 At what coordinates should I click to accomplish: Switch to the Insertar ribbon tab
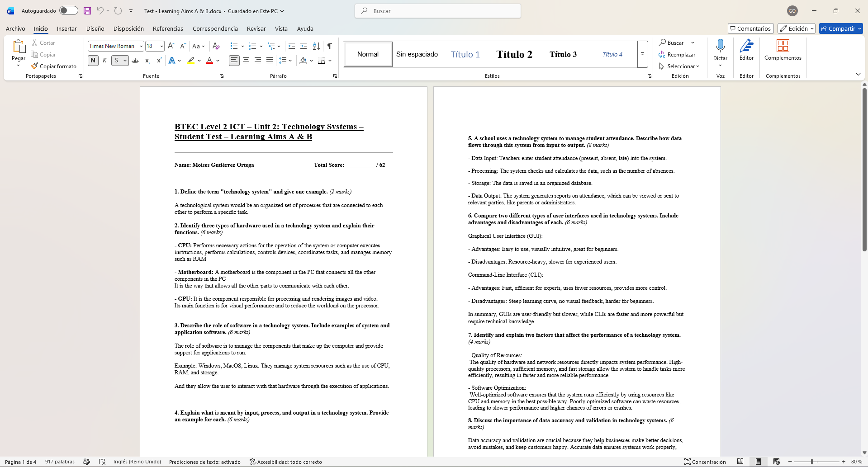[x=67, y=28]
